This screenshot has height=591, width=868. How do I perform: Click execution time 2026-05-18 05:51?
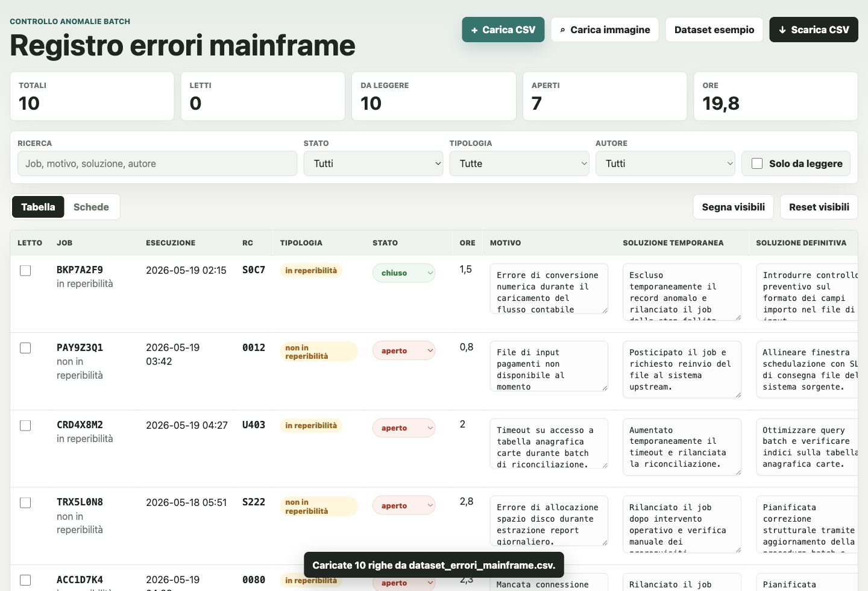tap(186, 502)
